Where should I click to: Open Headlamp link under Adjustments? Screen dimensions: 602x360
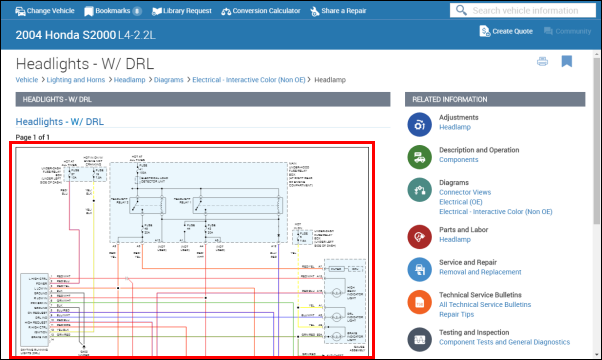click(455, 127)
